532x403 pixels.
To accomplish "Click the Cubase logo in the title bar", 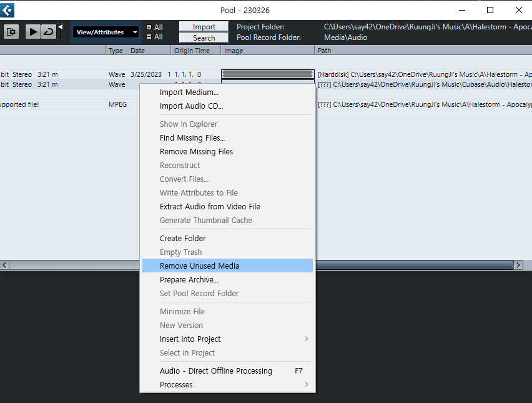I will click(x=7, y=9).
